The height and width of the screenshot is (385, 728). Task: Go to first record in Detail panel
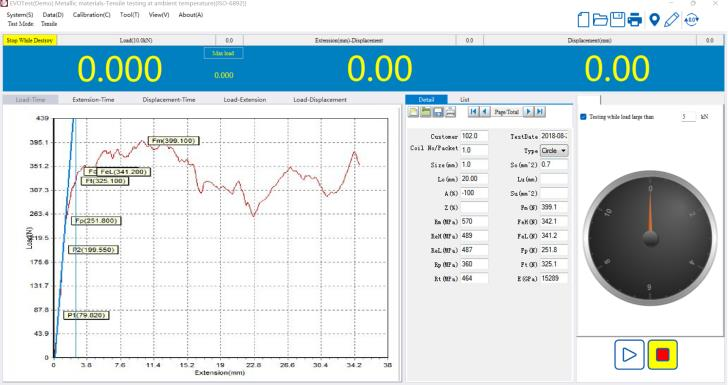point(473,111)
